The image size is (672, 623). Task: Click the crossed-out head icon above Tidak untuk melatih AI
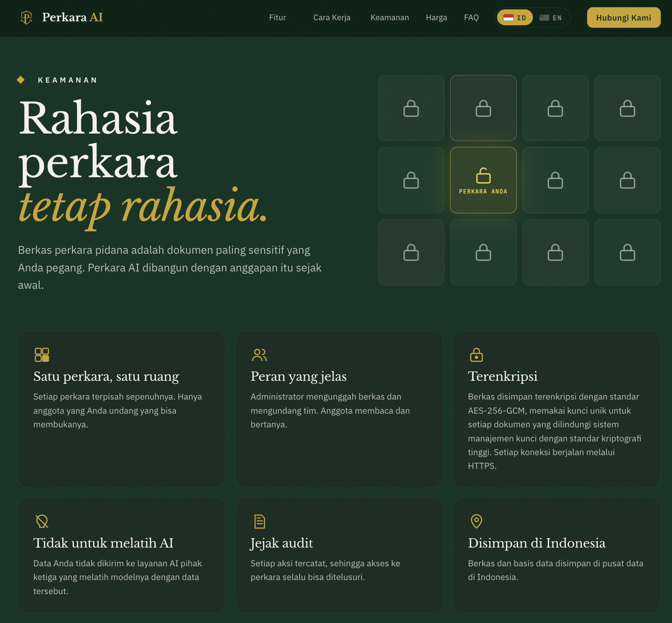coord(42,521)
